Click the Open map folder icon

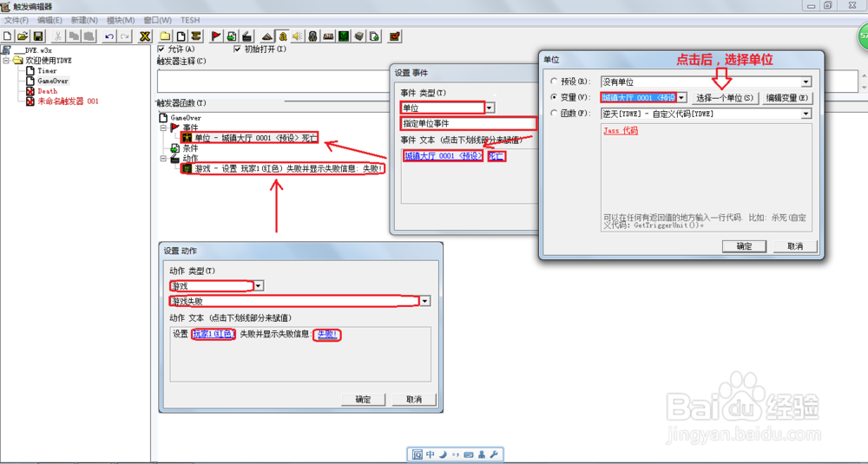[23, 36]
